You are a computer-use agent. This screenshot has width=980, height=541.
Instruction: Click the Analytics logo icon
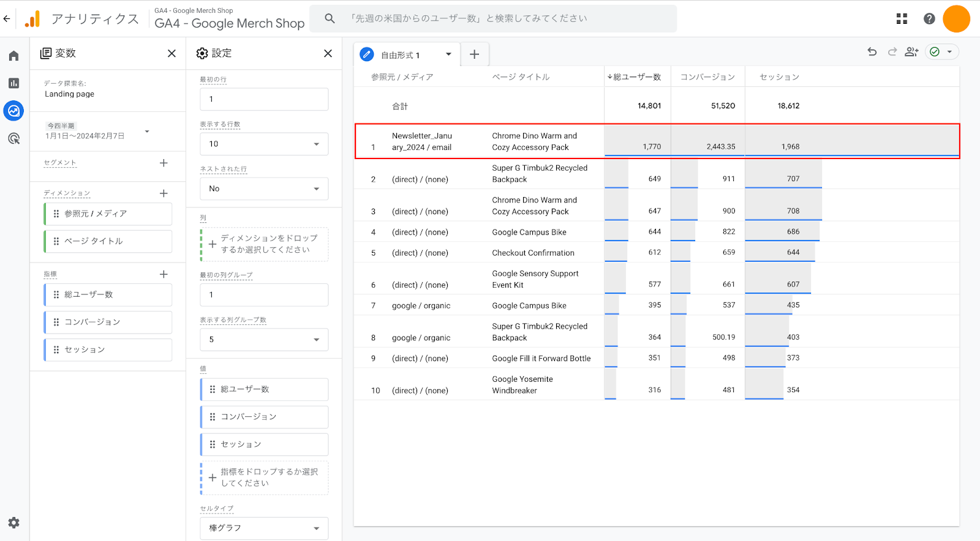click(32, 19)
